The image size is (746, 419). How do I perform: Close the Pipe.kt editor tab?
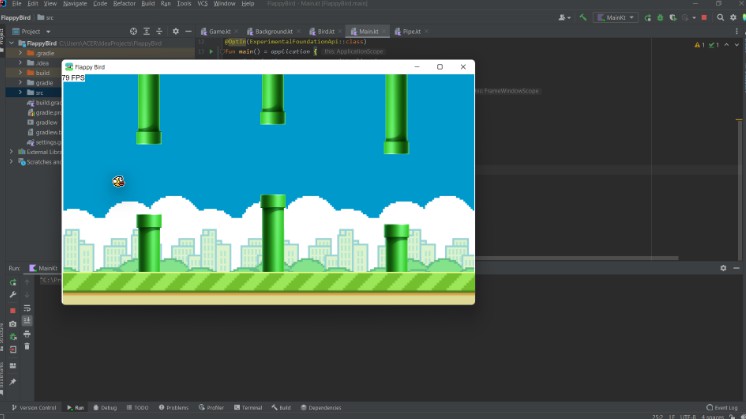point(426,31)
